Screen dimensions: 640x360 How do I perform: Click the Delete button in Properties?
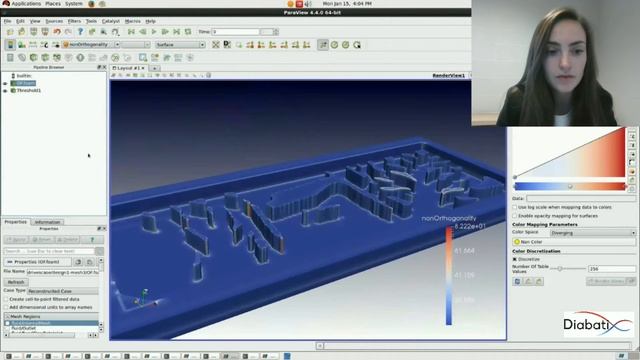(67, 240)
